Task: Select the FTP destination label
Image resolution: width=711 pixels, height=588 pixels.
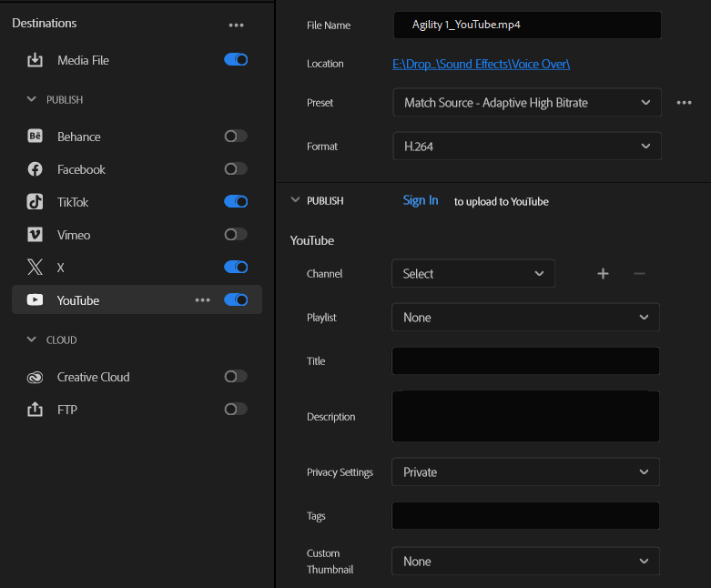Action: point(67,410)
